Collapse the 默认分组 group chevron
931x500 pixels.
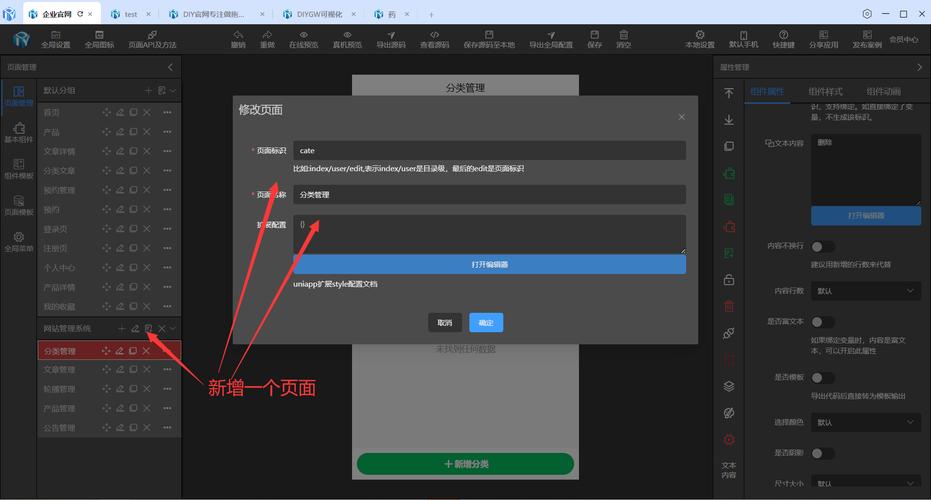[x=173, y=90]
